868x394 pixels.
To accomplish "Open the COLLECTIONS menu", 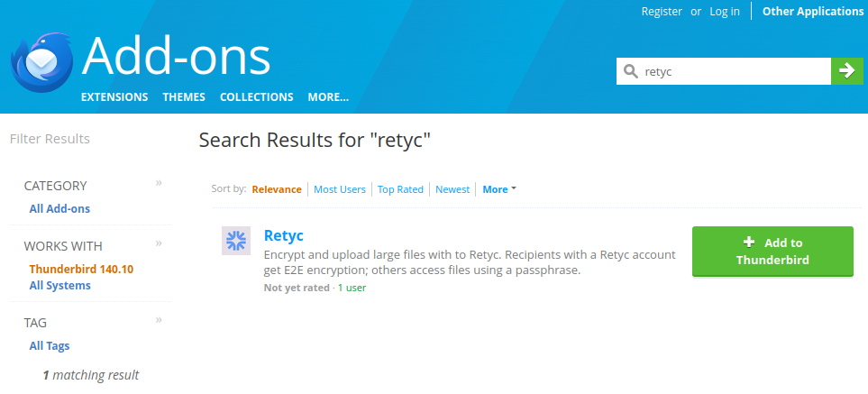I will point(256,96).
